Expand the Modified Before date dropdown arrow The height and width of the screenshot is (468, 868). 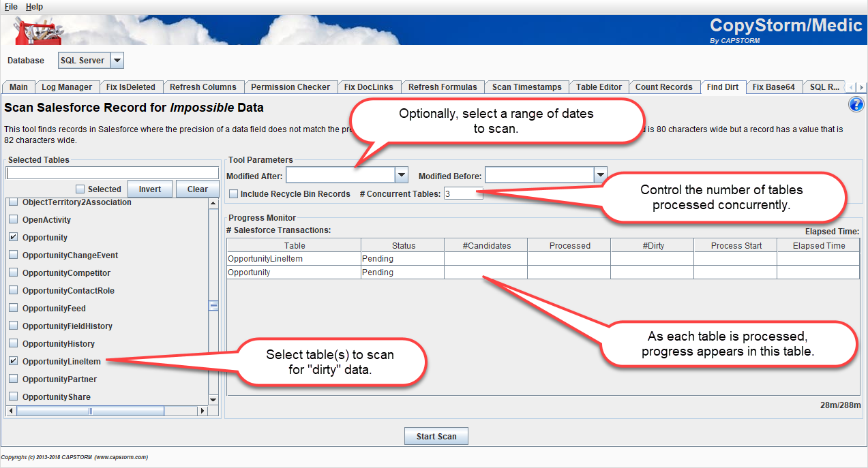600,175
